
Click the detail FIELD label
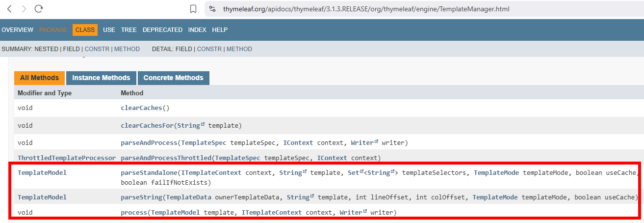click(184, 49)
